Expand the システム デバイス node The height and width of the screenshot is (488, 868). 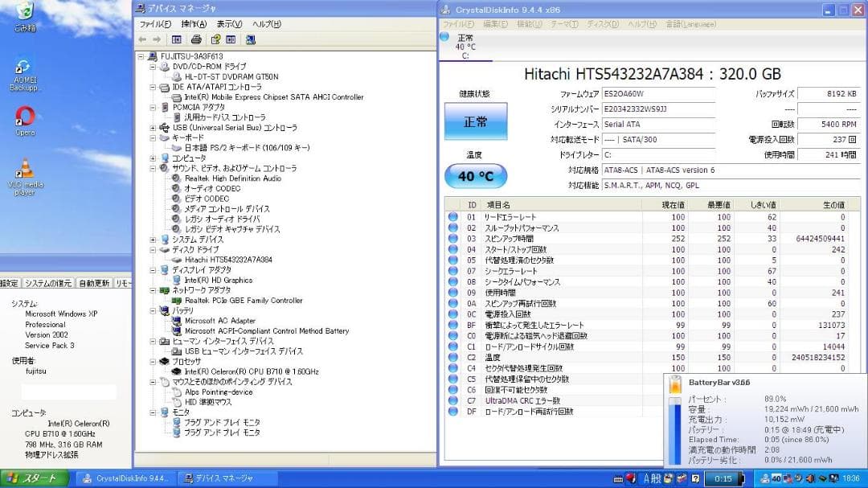pyautogui.click(x=153, y=240)
